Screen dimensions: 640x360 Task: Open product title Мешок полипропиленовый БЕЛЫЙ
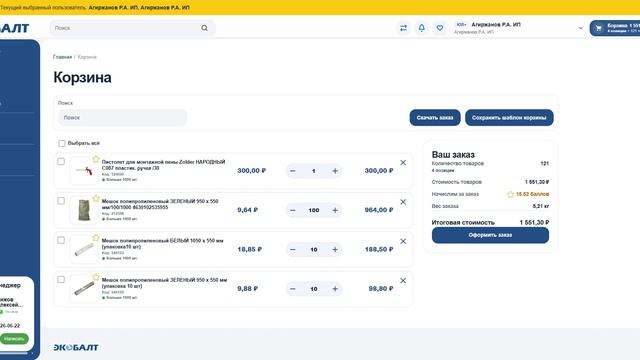(162, 244)
